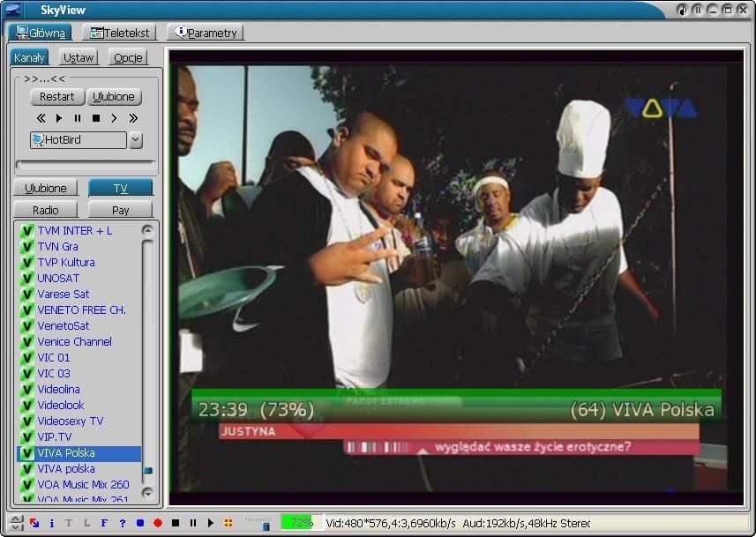Select channel 'Venice Channel'
The image size is (756, 537).
coord(74,342)
